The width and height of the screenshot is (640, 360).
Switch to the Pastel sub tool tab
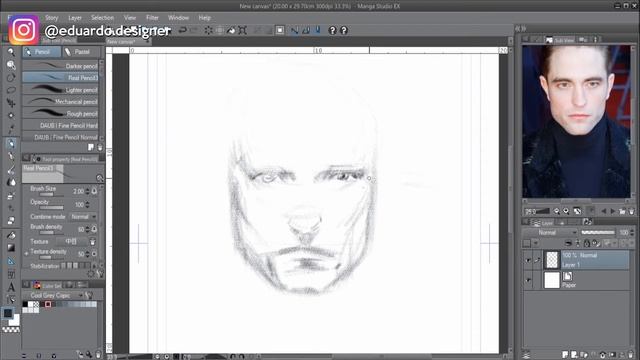pos(80,52)
